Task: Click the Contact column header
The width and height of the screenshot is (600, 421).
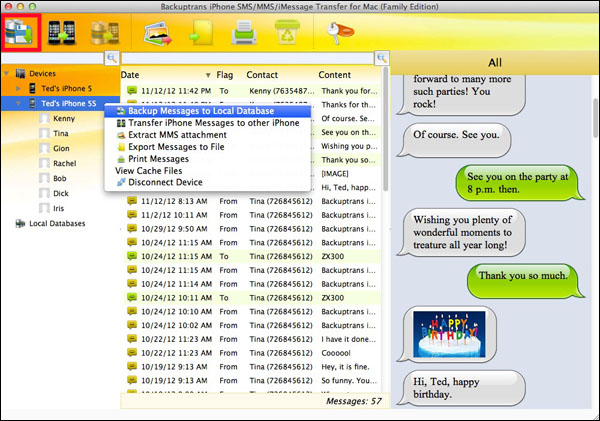Action: [262, 75]
